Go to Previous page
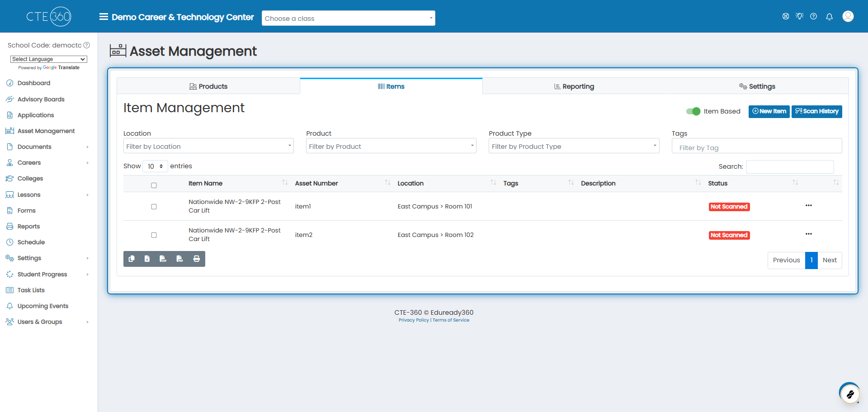The height and width of the screenshot is (412, 868). click(x=786, y=260)
